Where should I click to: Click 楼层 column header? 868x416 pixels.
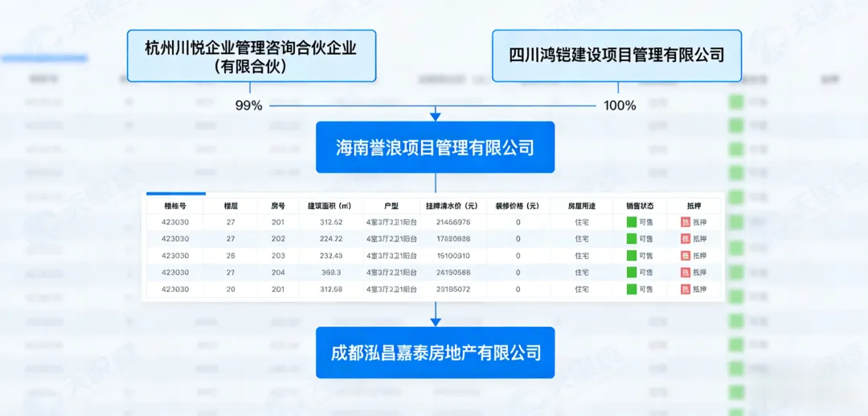(231, 206)
